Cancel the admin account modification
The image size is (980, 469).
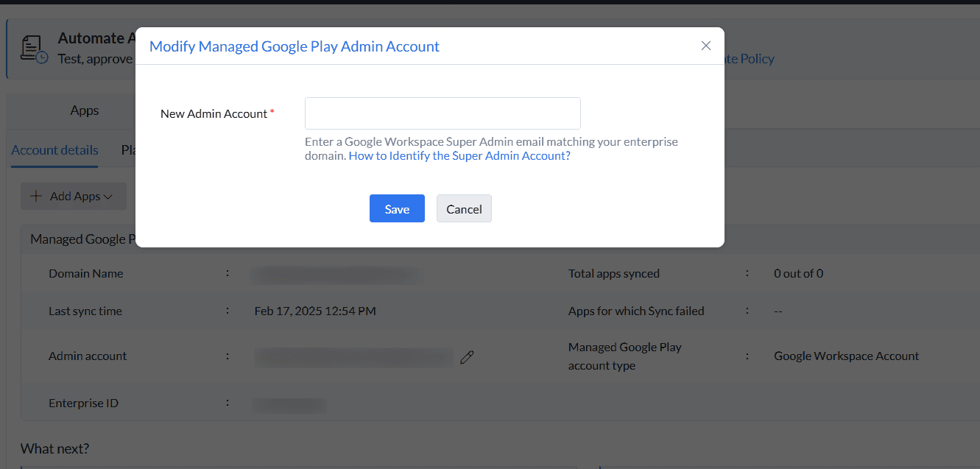tap(464, 209)
